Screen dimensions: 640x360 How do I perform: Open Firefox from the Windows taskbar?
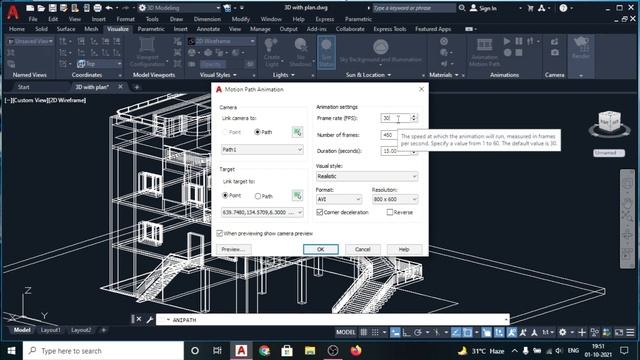(x=356, y=351)
